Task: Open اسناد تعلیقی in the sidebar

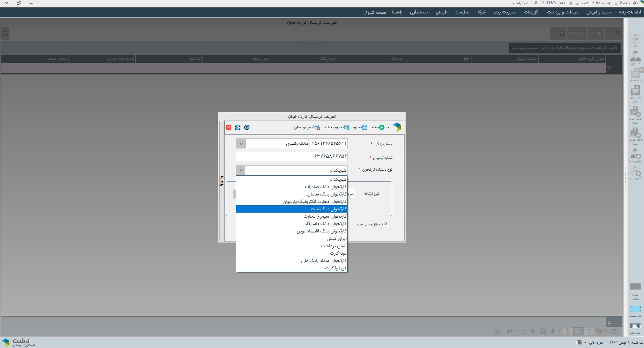Action: pos(635,75)
